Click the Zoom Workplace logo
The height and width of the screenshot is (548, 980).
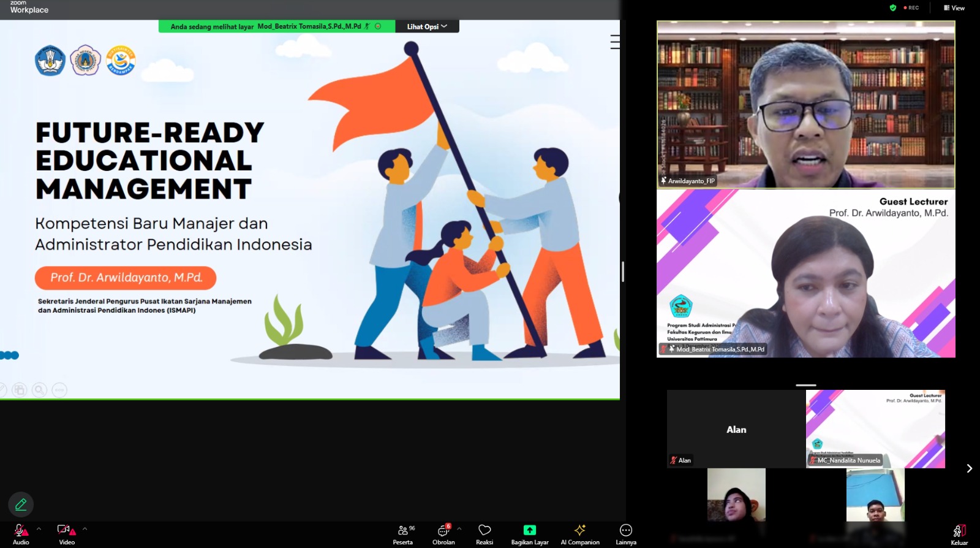[x=29, y=7]
